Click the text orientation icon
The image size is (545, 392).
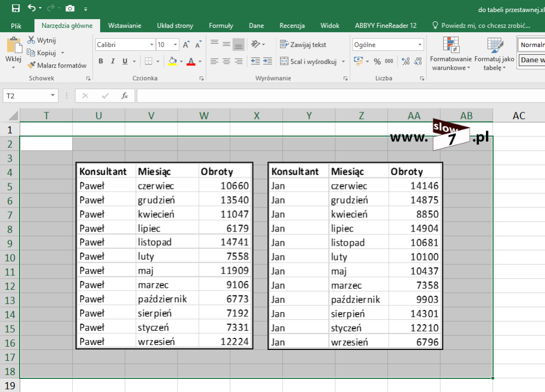tap(256, 44)
